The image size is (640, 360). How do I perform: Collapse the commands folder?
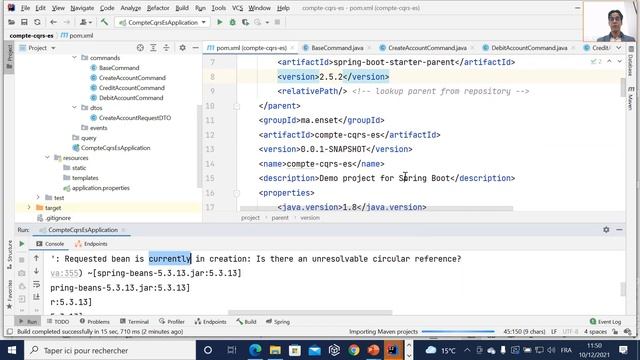point(74,58)
